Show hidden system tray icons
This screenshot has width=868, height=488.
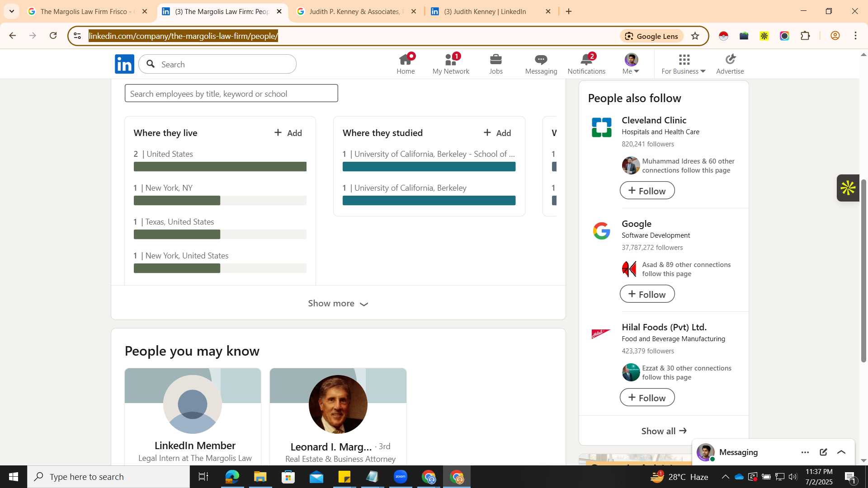[x=725, y=477]
